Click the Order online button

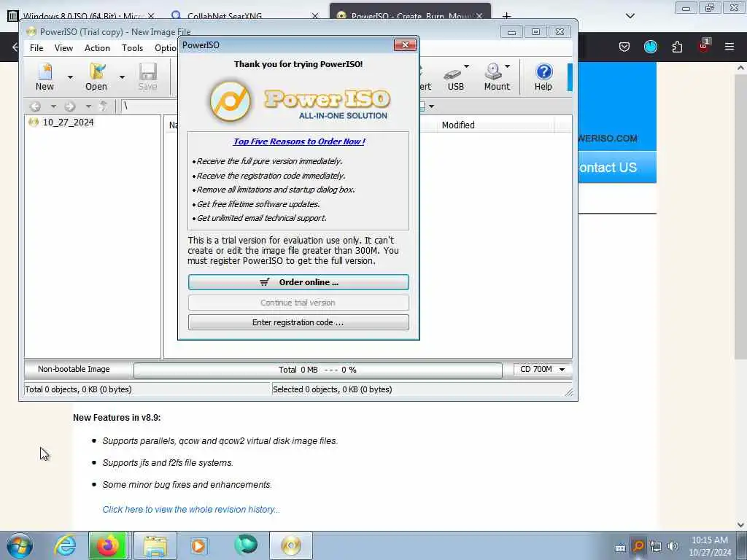point(298,282)
